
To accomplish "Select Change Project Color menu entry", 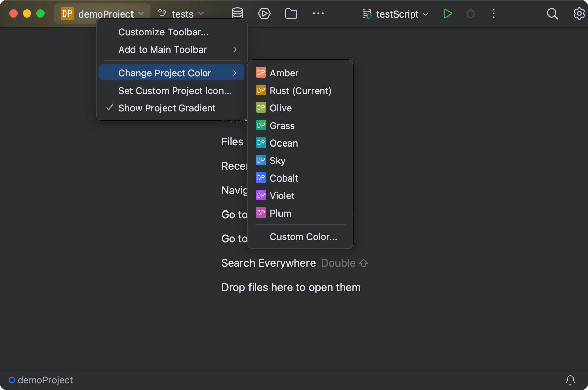I will coord(165,73).
